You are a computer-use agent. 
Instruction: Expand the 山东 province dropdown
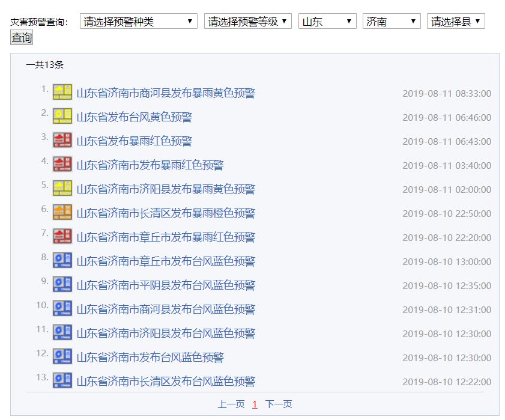(327, 21)
